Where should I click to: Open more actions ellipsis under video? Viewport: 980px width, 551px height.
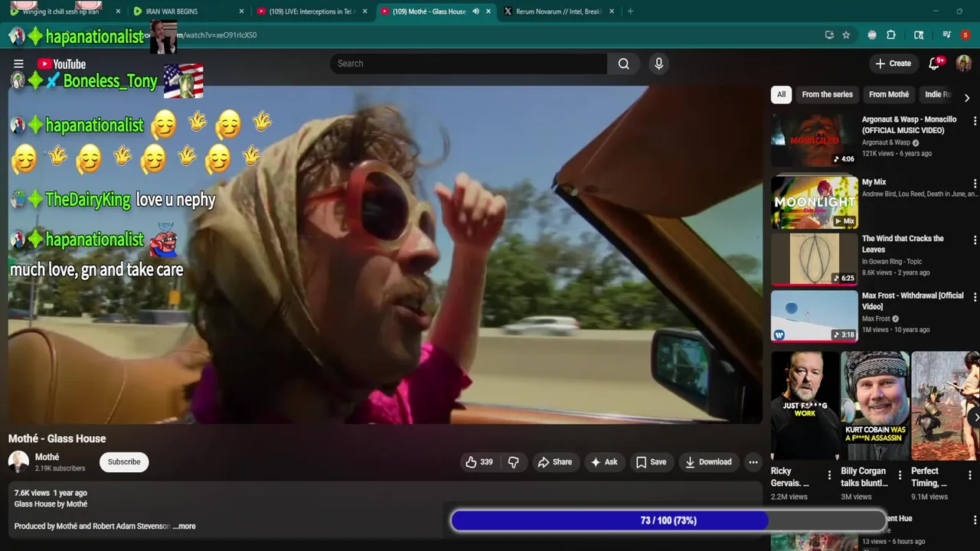click(x=753, y=462)
